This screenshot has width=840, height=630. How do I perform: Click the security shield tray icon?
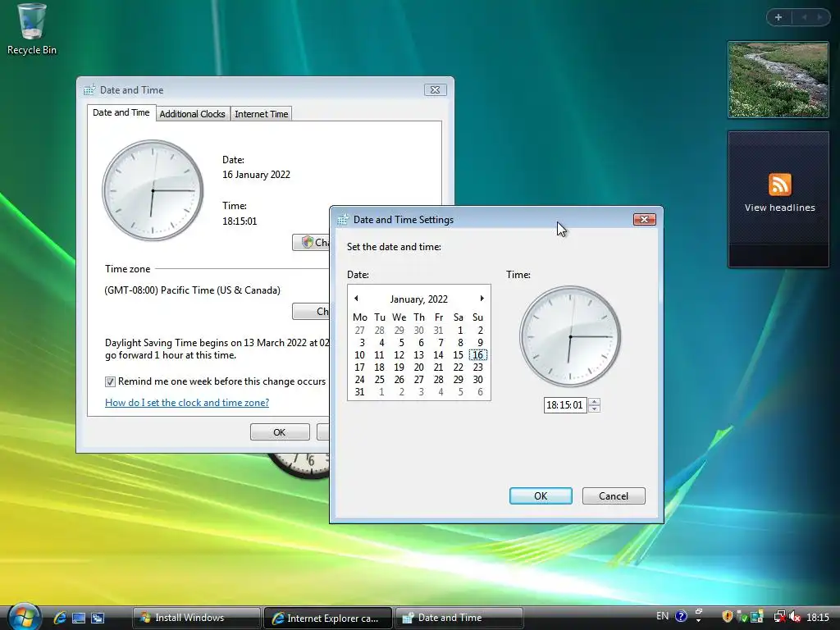pyautogui.click(x=727, y=617)
